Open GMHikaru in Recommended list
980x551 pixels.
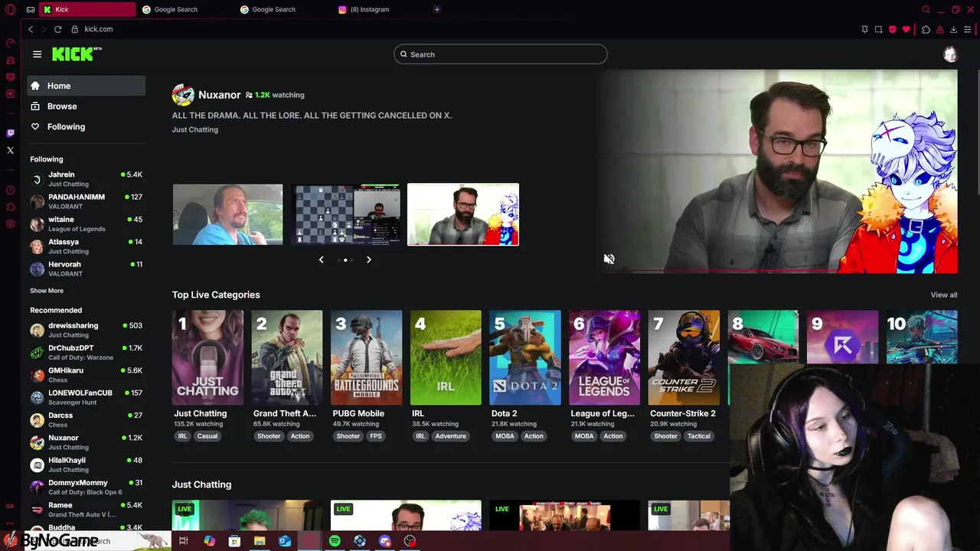click(x=86, y=375)
